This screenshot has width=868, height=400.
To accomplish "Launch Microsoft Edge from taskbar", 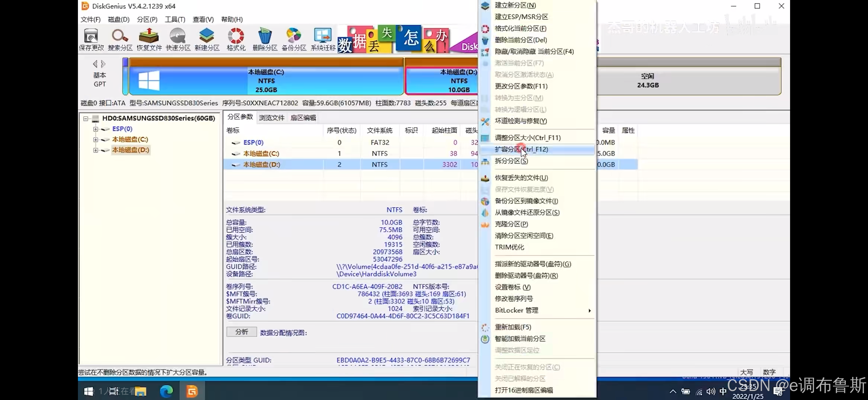I will 166,391.
